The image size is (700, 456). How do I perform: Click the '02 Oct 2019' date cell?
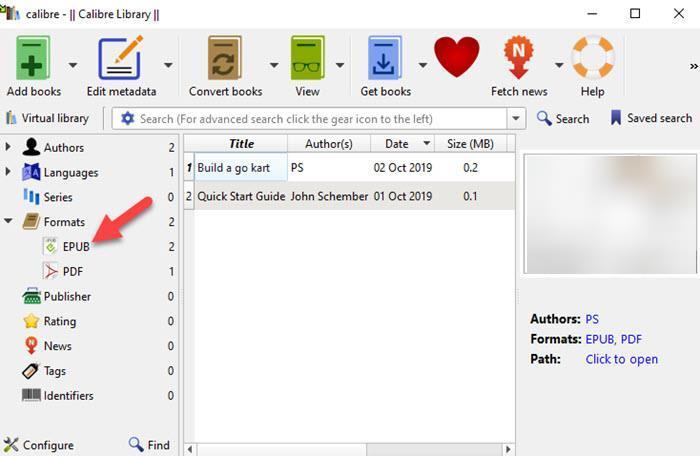point(403,167)
